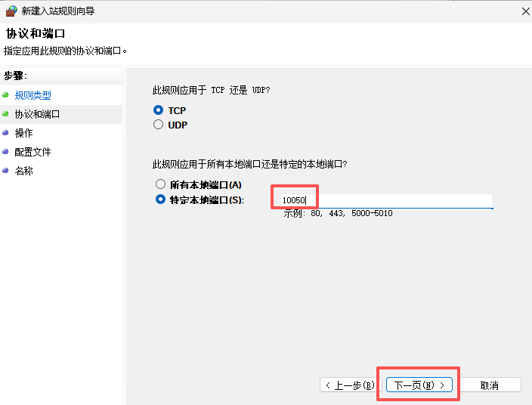This screenshot has height=405, width=532.
Task: Cancel the wizard with 取消
Action: 490,385
